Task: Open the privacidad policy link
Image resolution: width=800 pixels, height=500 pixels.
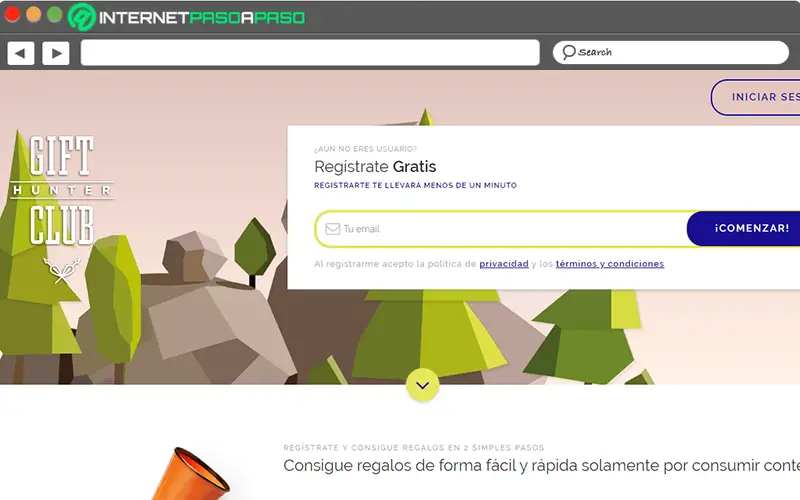Action: pyautogui.click(x=504, y=264)
